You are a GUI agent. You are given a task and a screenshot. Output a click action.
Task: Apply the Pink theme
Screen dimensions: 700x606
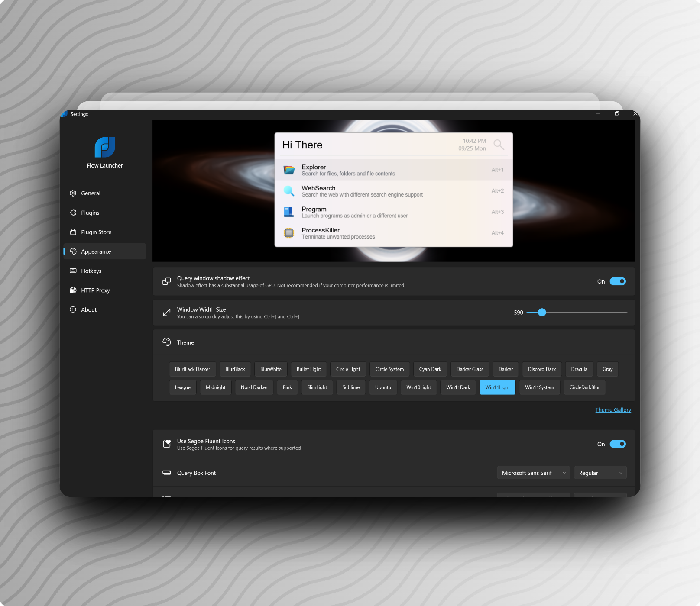coord(287,387)
